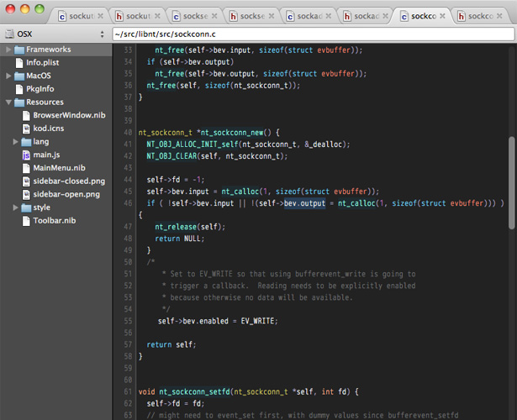517x420 pixels.
Task: Close the sockad C source tab
Action: click(329, 16)
